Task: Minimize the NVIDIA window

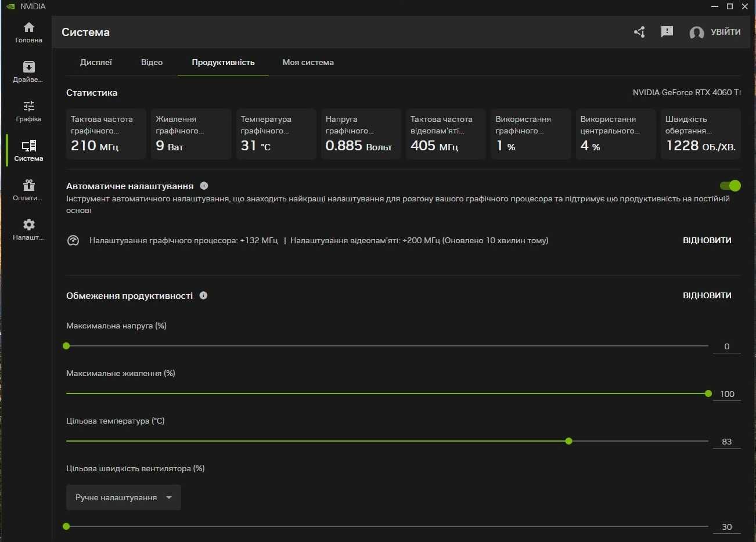Action: (x=715, y=6)
